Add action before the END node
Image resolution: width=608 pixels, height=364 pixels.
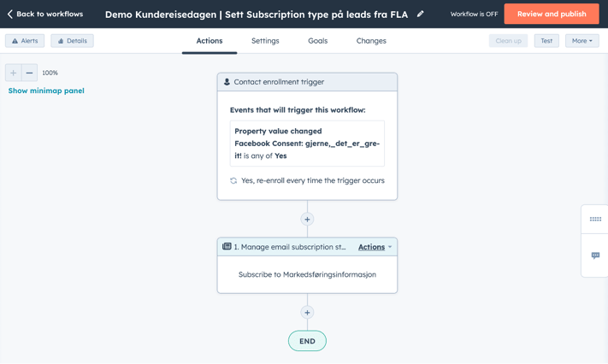click(x=307, y=313)
